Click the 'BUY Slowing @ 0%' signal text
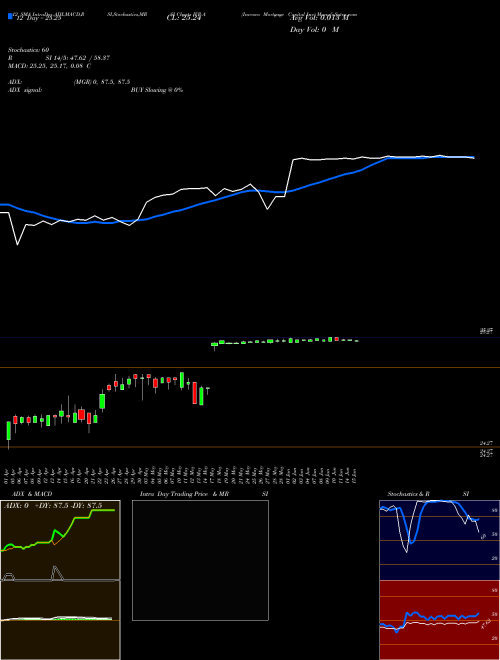 157,90
